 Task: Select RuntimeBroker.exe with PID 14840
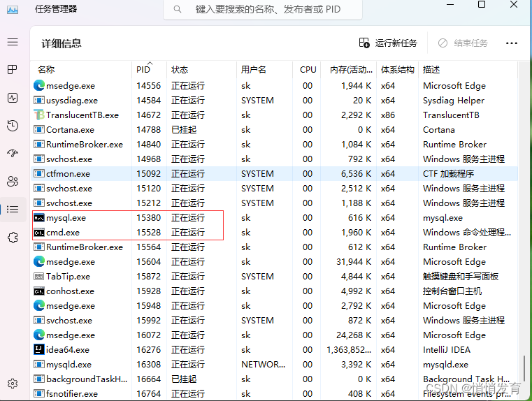click(x=275, y=145)
